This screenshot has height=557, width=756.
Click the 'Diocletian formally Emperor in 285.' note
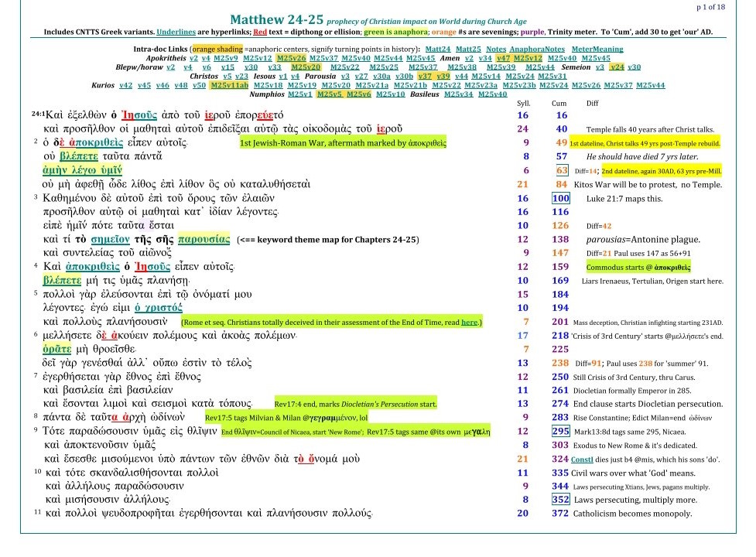click(632, 390)
